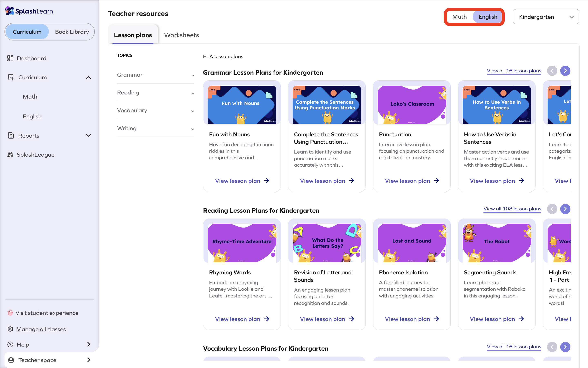Open the What Do the Letters Say thumbnail
The image size is (588, 368).
(327, 243)
